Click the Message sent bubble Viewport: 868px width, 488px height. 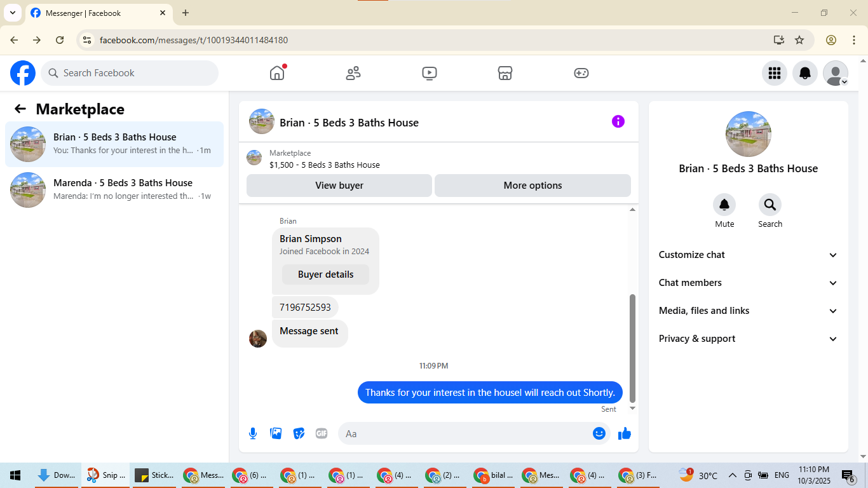click(309, 333)
